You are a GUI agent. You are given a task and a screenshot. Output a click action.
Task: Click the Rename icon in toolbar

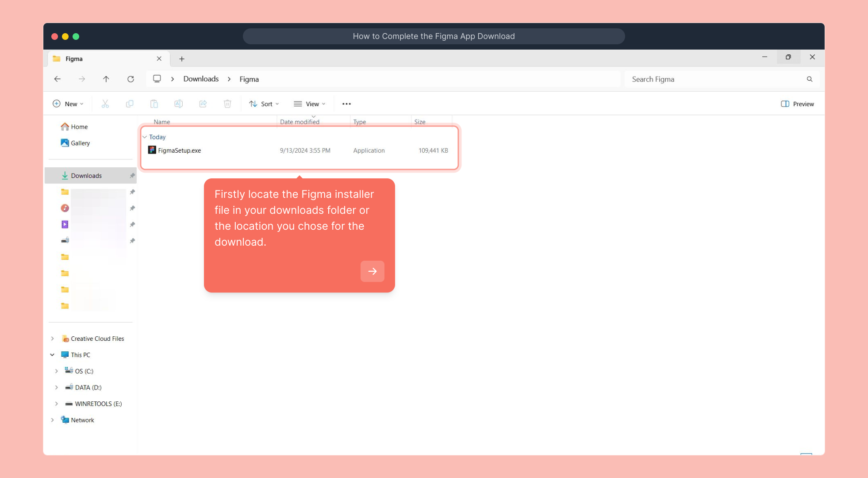click(x=178, y=104)
